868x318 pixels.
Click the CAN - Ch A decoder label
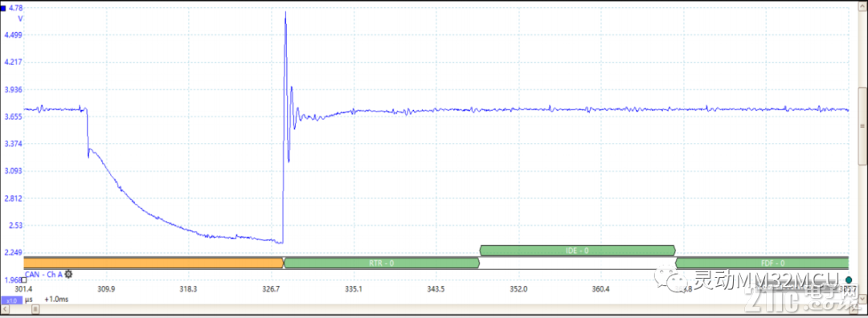coord(43,275)
